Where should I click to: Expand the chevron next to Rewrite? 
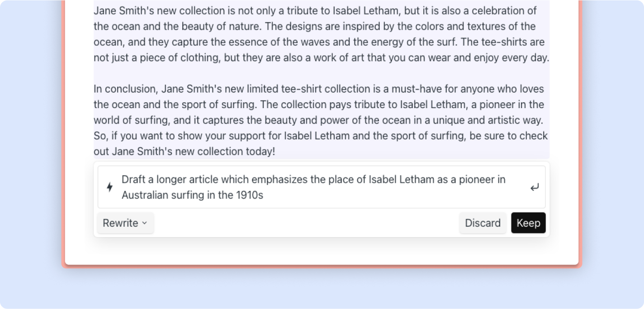(x=145, y=223)
